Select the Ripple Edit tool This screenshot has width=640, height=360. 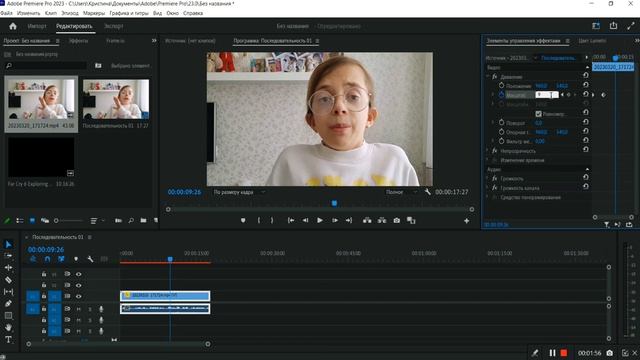pyautogui.click(x=8, y=268)
